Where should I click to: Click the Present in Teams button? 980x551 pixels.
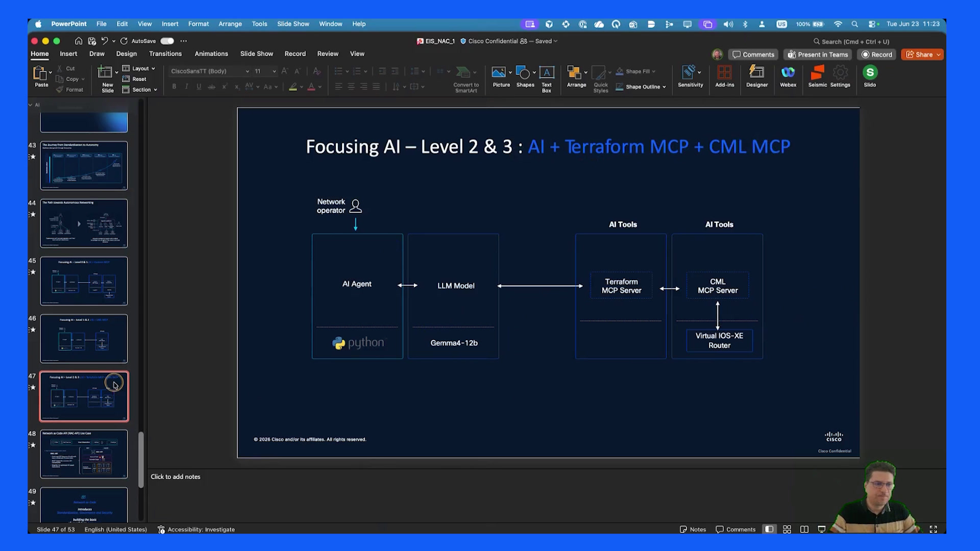coord(818,55)
